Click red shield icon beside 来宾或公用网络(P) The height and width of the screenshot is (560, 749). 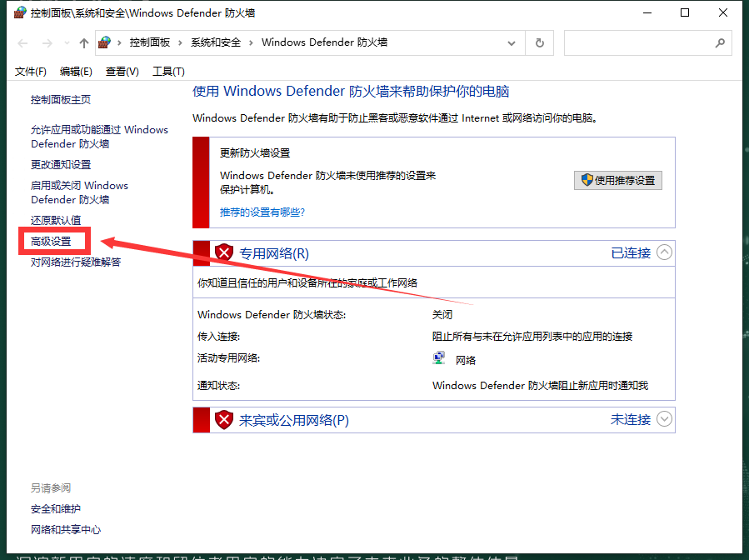pyautogui.click(x=223, y=419)
